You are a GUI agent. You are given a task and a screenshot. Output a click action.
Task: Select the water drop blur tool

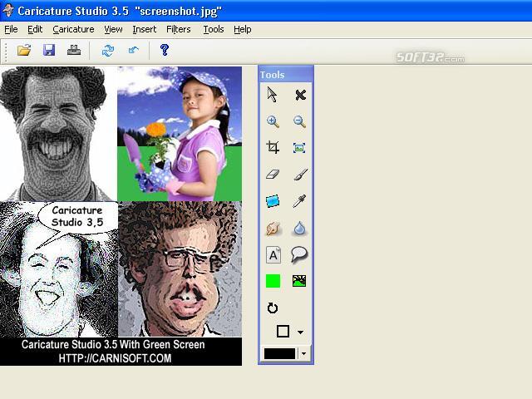299,229
